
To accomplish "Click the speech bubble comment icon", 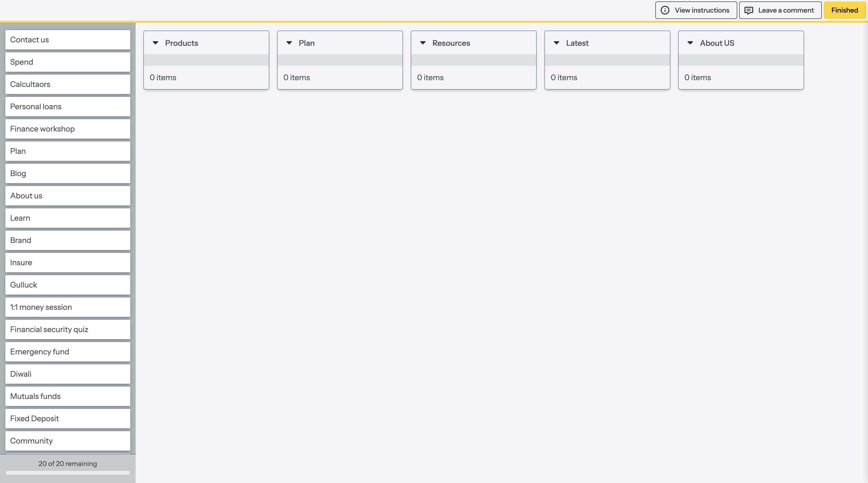I will pyautogui.click(x=748, y=10).
